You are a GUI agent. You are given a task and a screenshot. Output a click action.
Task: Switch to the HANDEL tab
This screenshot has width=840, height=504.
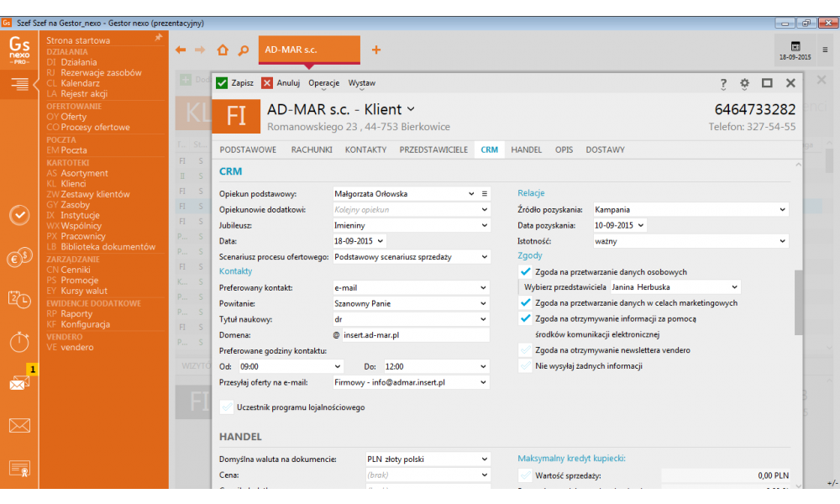coord(526,150)
